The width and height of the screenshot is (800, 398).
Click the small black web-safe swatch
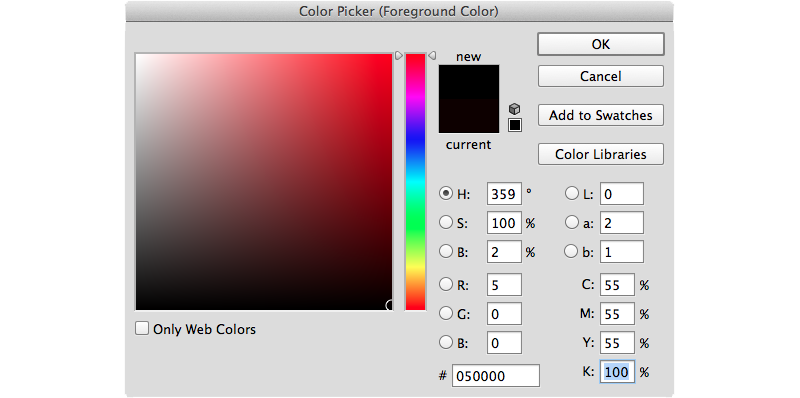click(515, 125)
